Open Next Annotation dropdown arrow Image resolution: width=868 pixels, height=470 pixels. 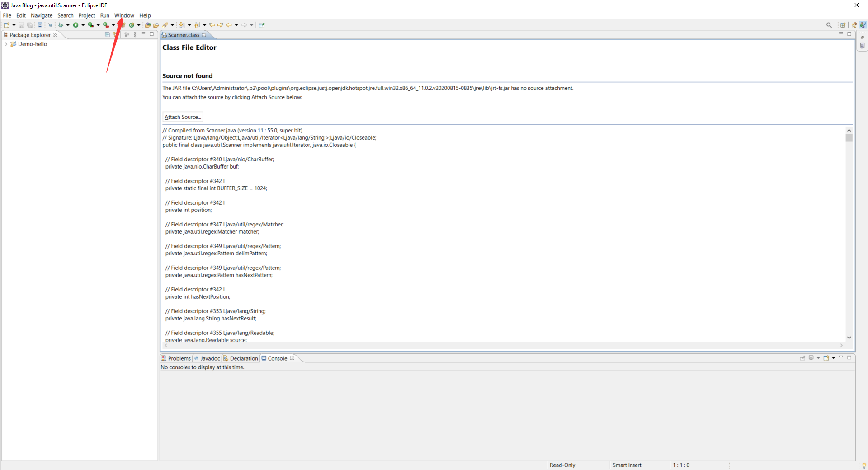(x=189, y=25)
